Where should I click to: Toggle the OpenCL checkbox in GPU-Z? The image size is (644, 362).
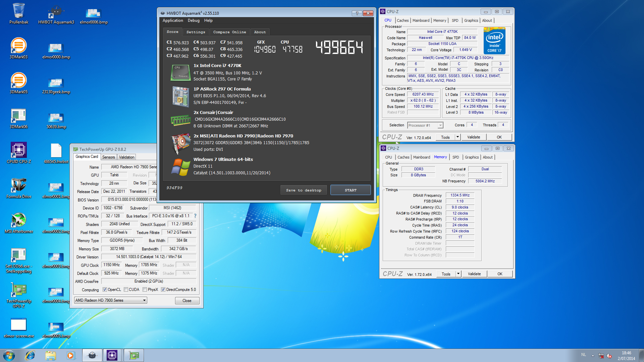[105, 290]
